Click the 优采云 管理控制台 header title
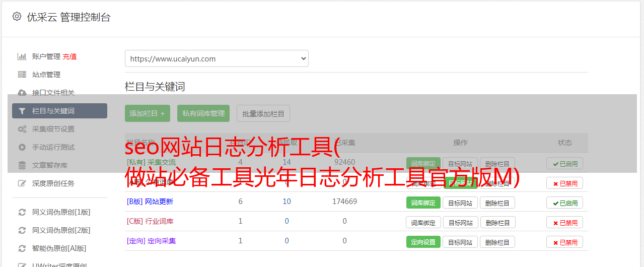 coord(68,17)
